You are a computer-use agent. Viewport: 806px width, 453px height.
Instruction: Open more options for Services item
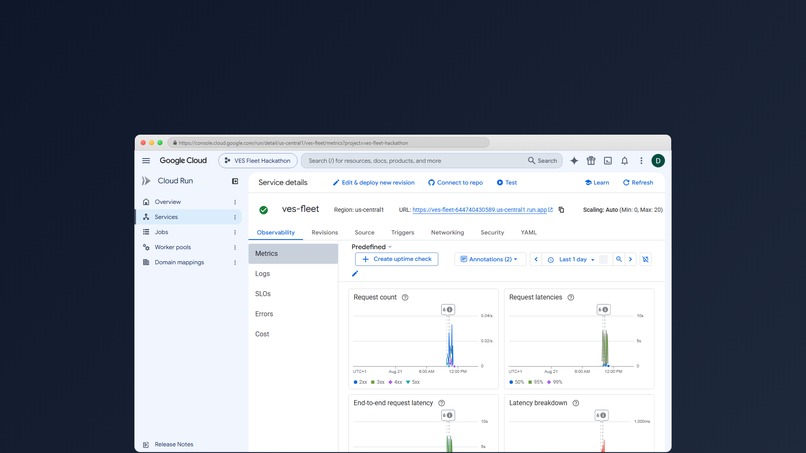pyautogui.click(x=235, y=217)
